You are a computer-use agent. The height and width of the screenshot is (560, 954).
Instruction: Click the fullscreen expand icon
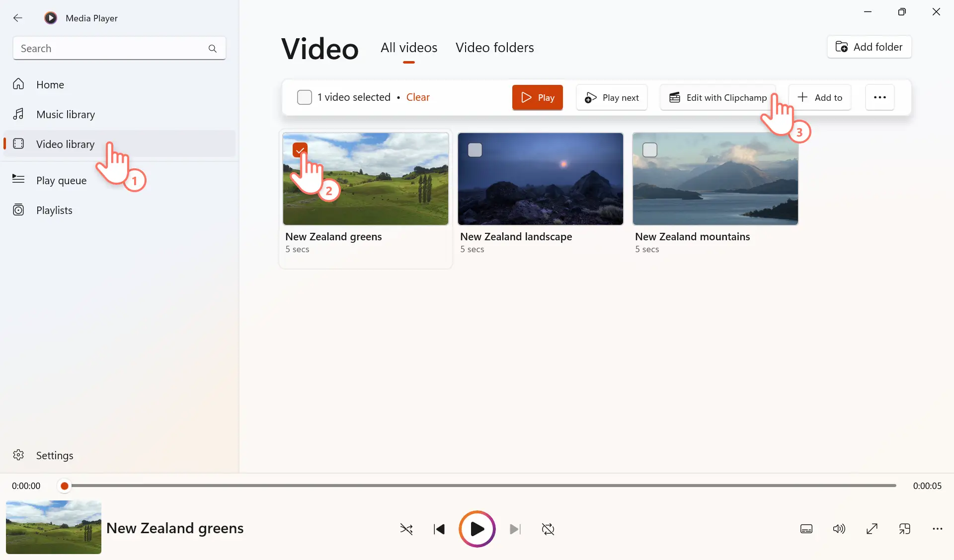pyautogui.click(x=872, y=529)
